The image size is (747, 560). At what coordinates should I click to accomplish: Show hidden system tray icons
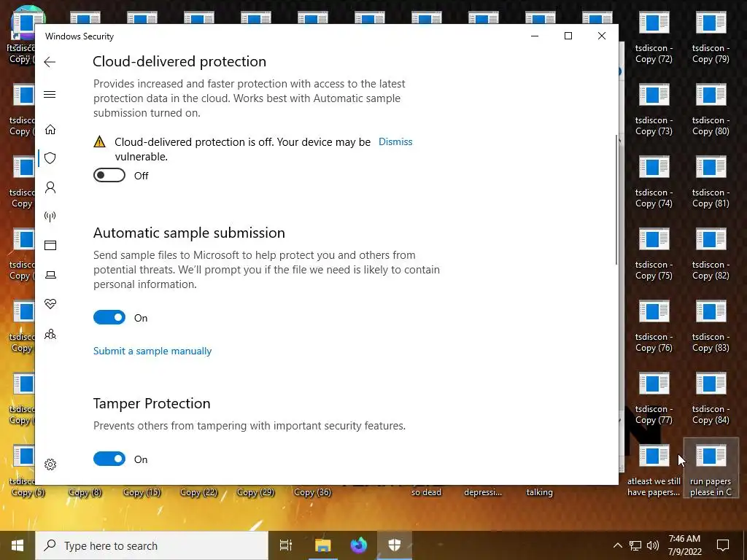pos(617,545)
